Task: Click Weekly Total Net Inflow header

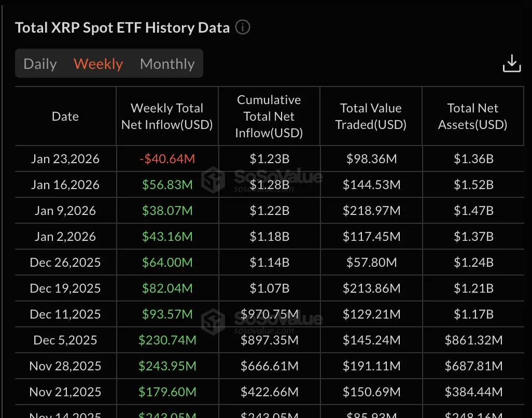Action: point(167,117)
